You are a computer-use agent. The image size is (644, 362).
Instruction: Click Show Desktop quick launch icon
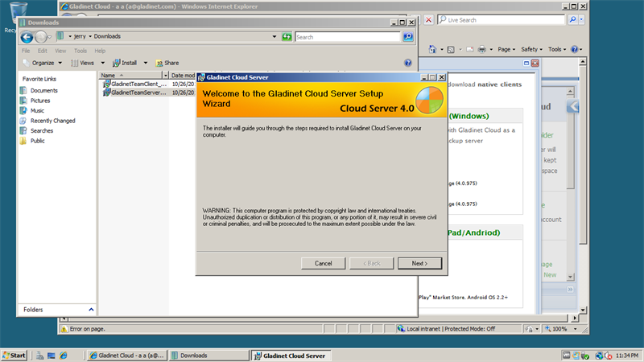pyautogui.click(x=52, y=356)
